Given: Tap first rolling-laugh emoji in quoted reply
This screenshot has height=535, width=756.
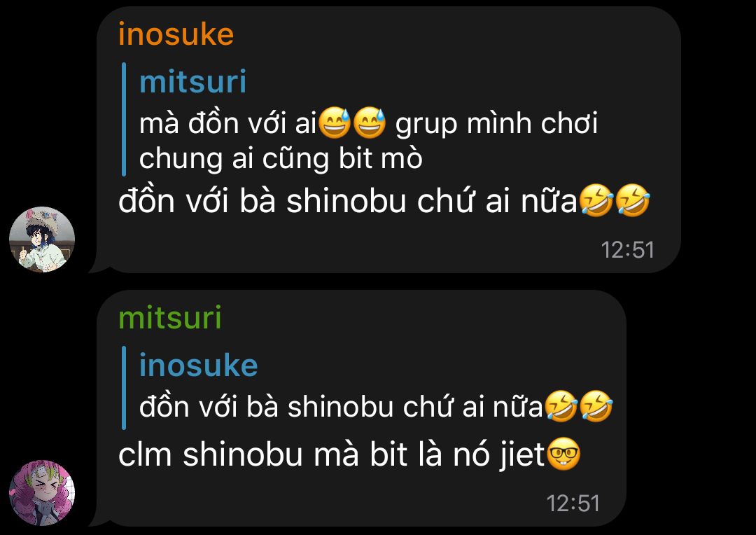Looking at the screenshot, I should 561,406.
